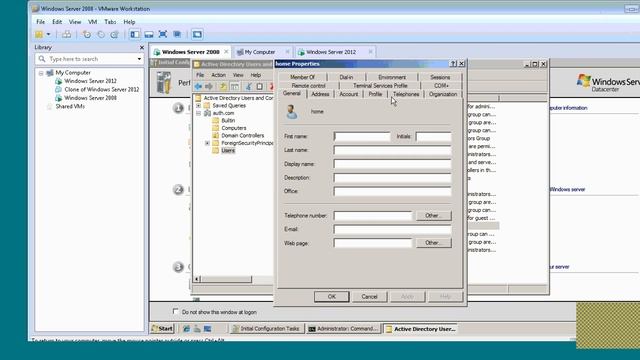Screen dimensions: 640x360
Task: Click the first quick launch icon beside Start
Action: (x=187, y=329)
